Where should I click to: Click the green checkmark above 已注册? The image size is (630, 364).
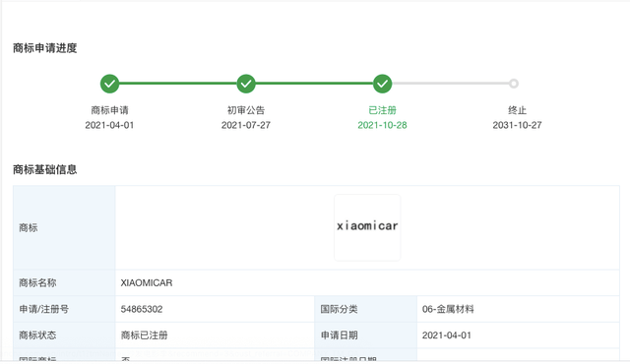pos(382,84)
